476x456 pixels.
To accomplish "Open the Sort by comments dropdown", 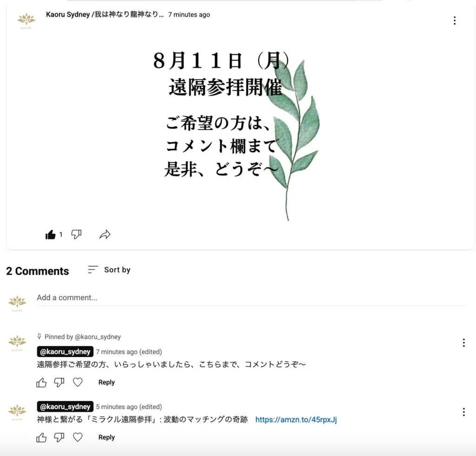I will [x=109, y=270].
